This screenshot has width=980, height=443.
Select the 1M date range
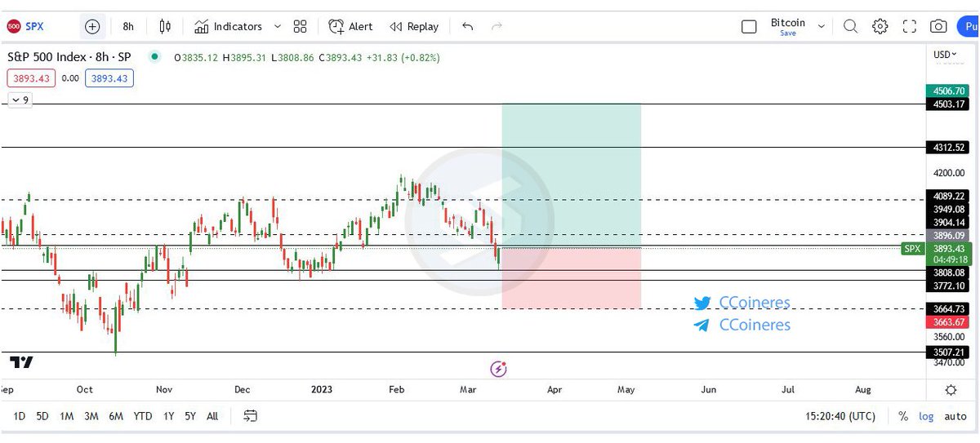[x=67, y=416]
